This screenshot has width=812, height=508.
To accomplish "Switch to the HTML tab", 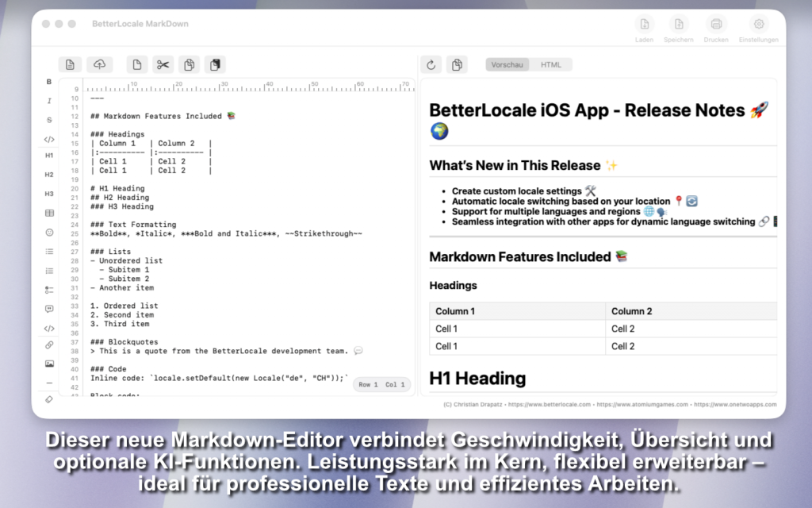I will coord(551,65).
